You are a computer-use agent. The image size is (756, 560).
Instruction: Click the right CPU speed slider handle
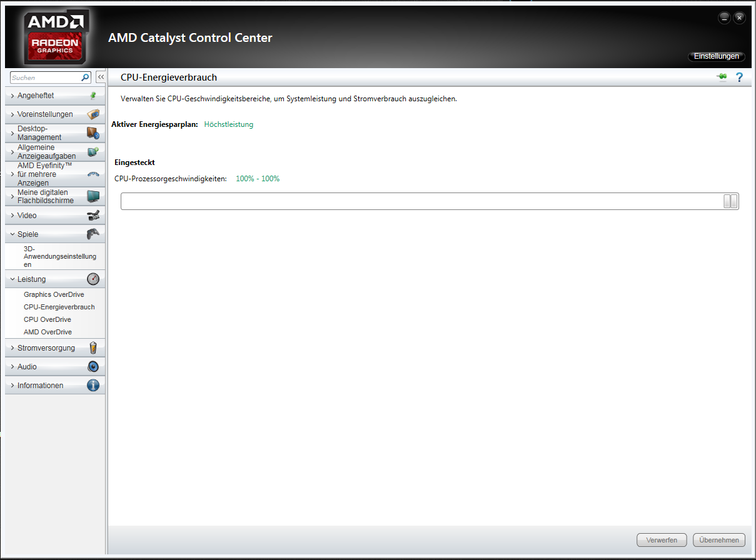pos(734,201)
